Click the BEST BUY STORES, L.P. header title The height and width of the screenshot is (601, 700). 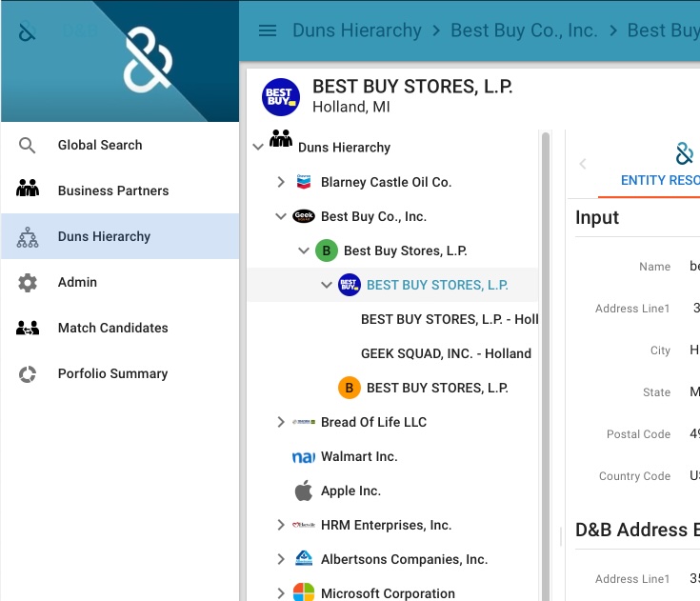point(412,87)
